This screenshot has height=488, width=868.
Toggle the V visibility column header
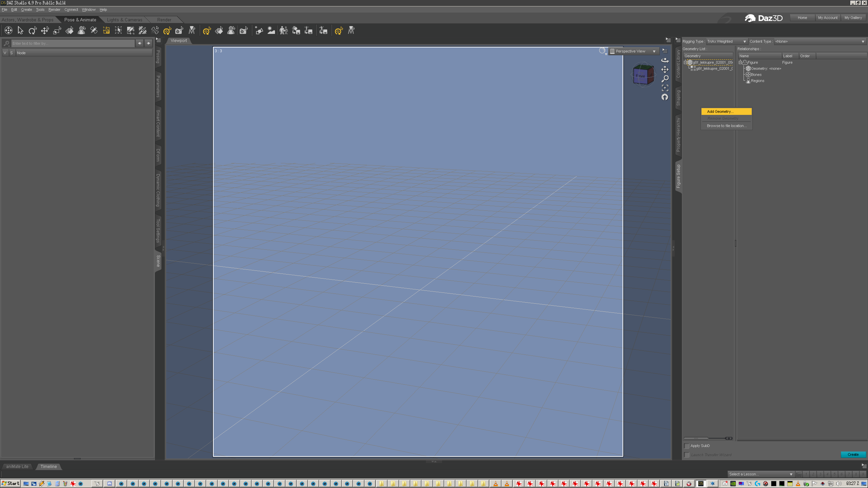(x=5, y=53)
